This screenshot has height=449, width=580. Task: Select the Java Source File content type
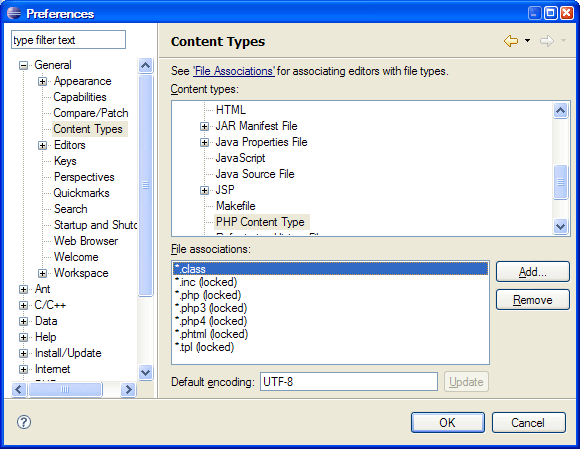[x=255, y=174]
